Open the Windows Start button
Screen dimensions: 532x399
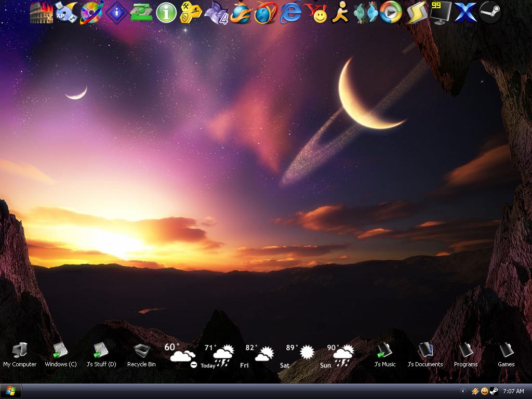tap(11, 391)
